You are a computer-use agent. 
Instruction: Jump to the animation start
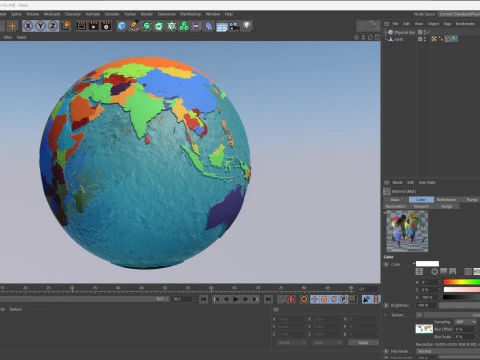[x=203, y=299]
